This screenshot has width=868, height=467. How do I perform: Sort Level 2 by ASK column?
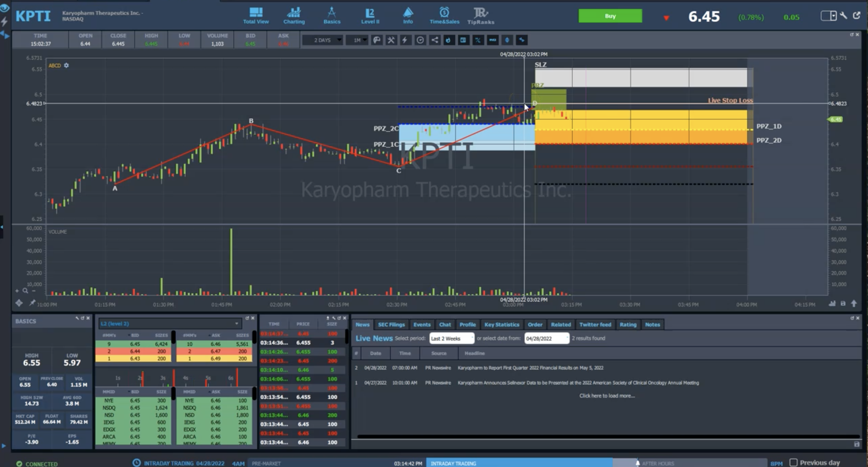click(216, 335)
